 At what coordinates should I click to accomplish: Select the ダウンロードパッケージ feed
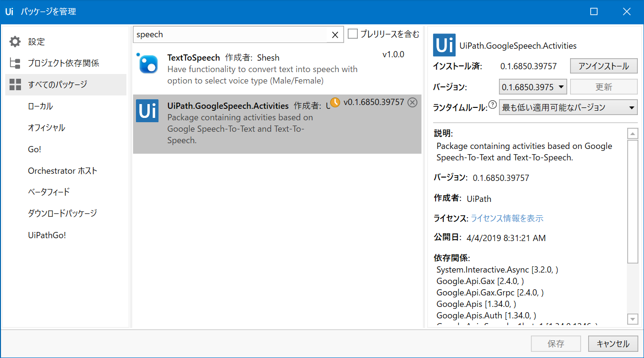(x=62, y=213)
